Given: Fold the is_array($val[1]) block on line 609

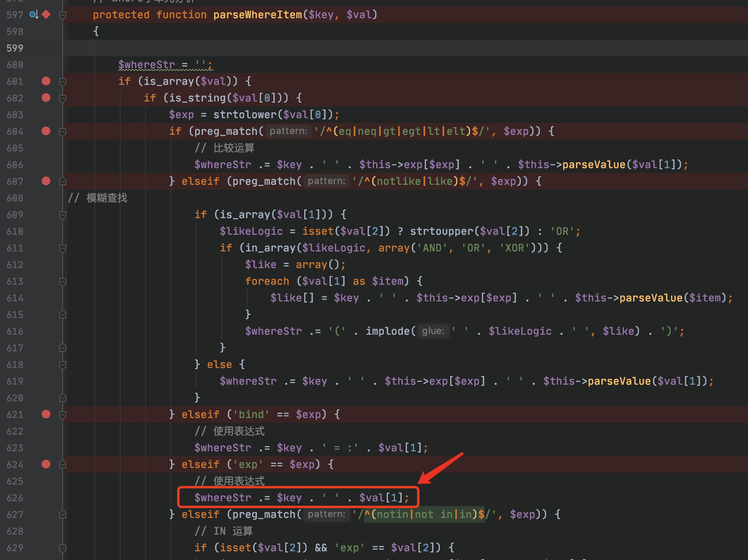Looking at the screenshot, I should [x=62, y=215].
